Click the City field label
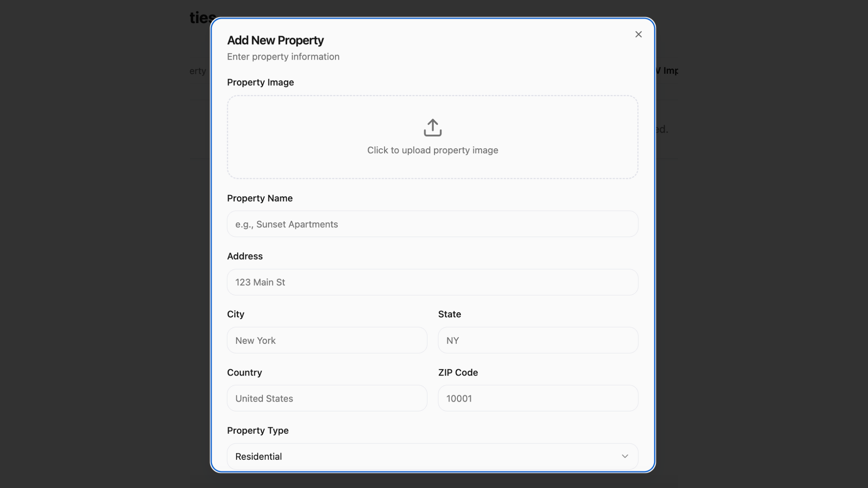The width and height of the screenshot is (868, 488). (235, 314)
